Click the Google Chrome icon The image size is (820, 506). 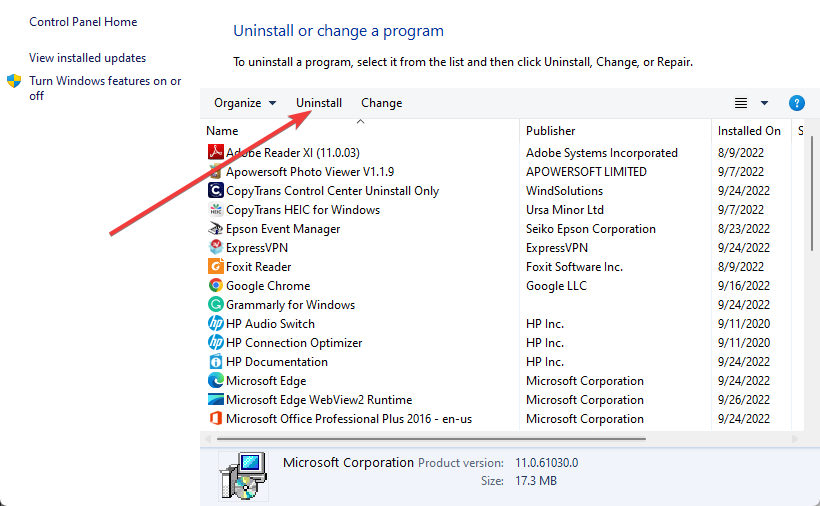(215, 285)
